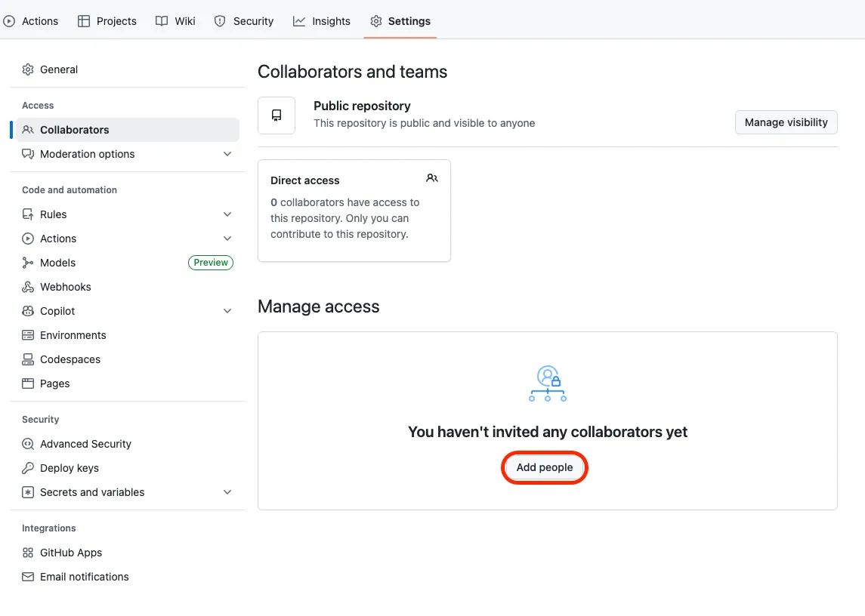The height and width of the screenshot is (616, 865).
Task: Click the 'Integrations' section label
Action: 49,528
